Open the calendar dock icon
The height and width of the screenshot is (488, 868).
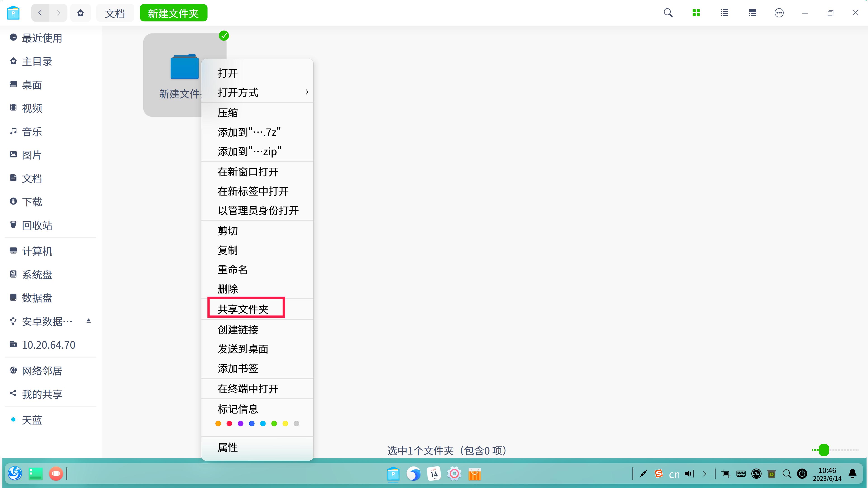pyautogui.click(x=434, y=474)
